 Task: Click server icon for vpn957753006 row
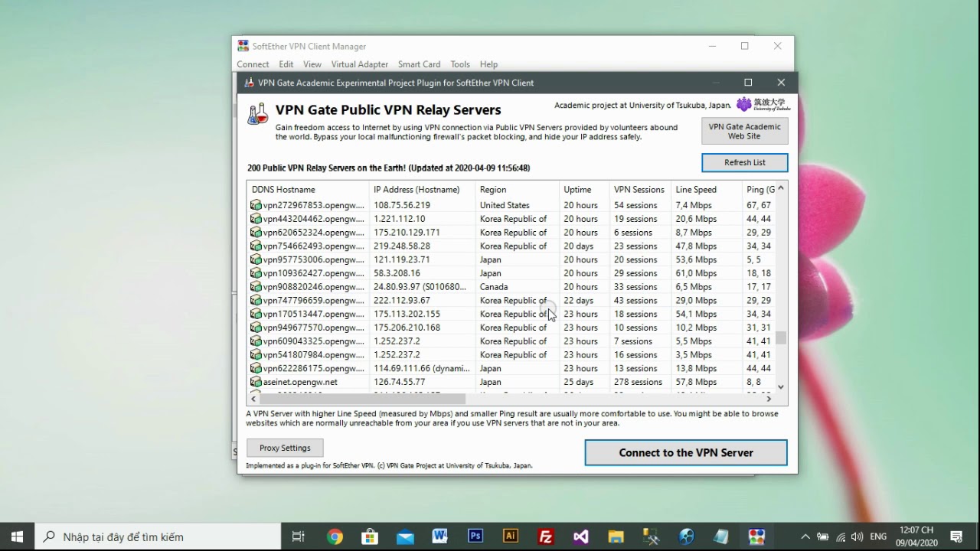pyautogui.click(x=256, y=259)
